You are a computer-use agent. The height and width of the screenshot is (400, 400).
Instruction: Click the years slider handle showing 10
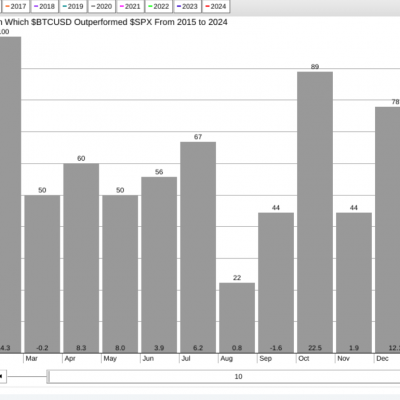coord(223,377)
